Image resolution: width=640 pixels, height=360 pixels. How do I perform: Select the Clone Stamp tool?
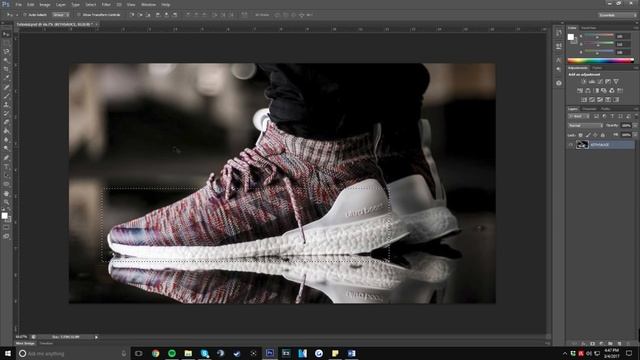6,104
